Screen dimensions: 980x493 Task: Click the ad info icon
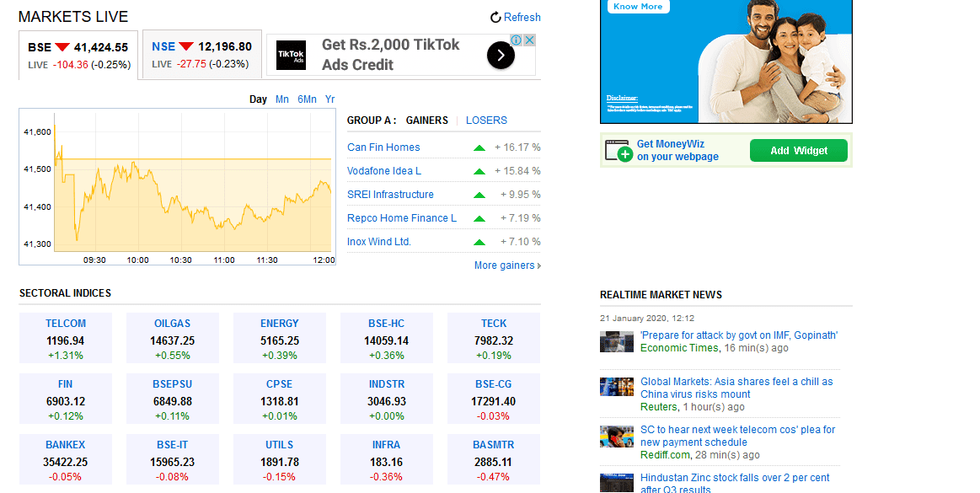coord(517,40)
